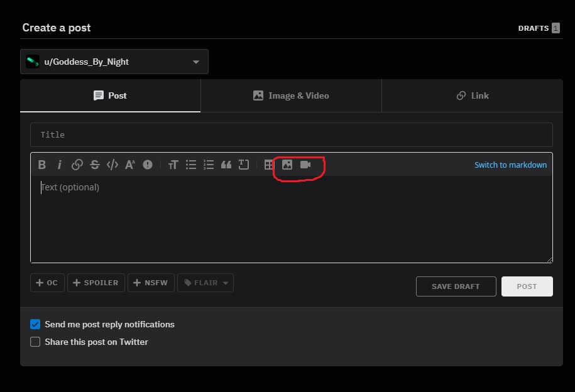The width and height of the screenshot is (575, 392).
Task: Click the text area resize handle corner
Action: [x=549, y=259]
